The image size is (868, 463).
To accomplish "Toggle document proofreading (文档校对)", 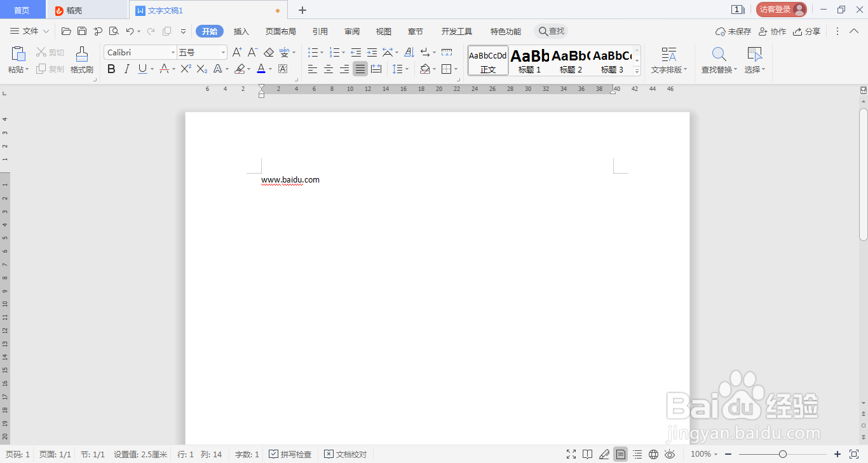I will [346, 454].
